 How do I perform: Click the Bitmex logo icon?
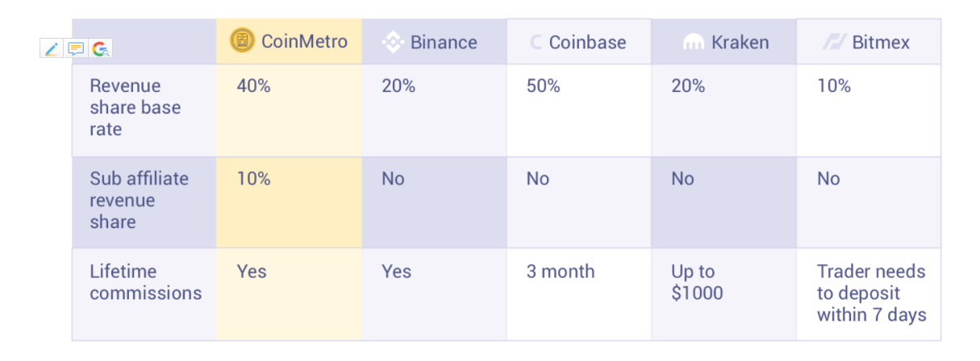[834, 43]
